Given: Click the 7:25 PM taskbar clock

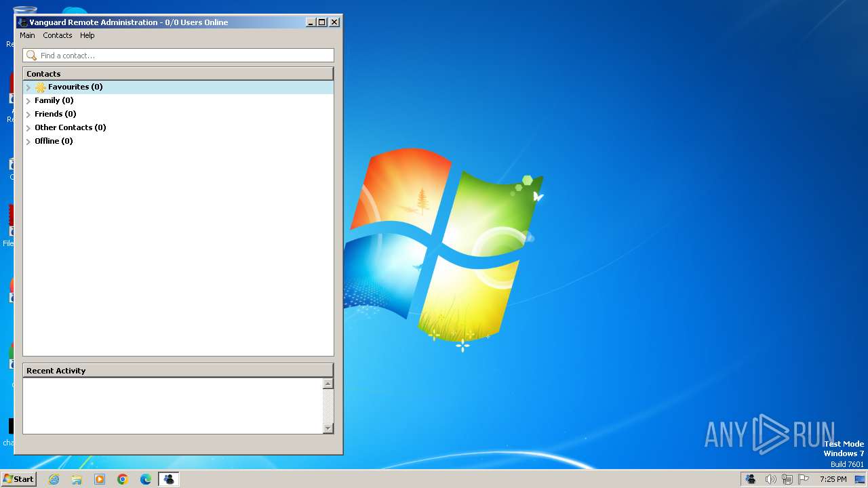Looking at the screenshot, I should pos(833,479).
